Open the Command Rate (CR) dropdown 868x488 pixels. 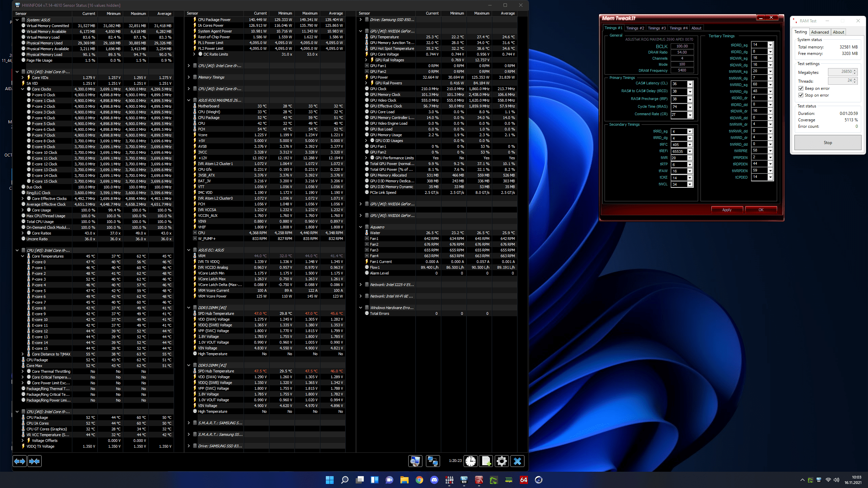pyautogui.click(x=690, y=115)
